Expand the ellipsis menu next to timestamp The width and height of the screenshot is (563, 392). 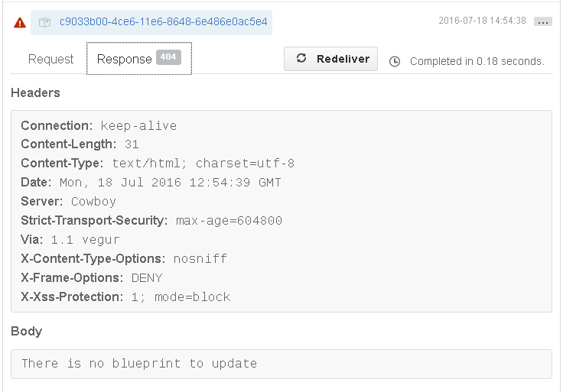click(542, 21)
